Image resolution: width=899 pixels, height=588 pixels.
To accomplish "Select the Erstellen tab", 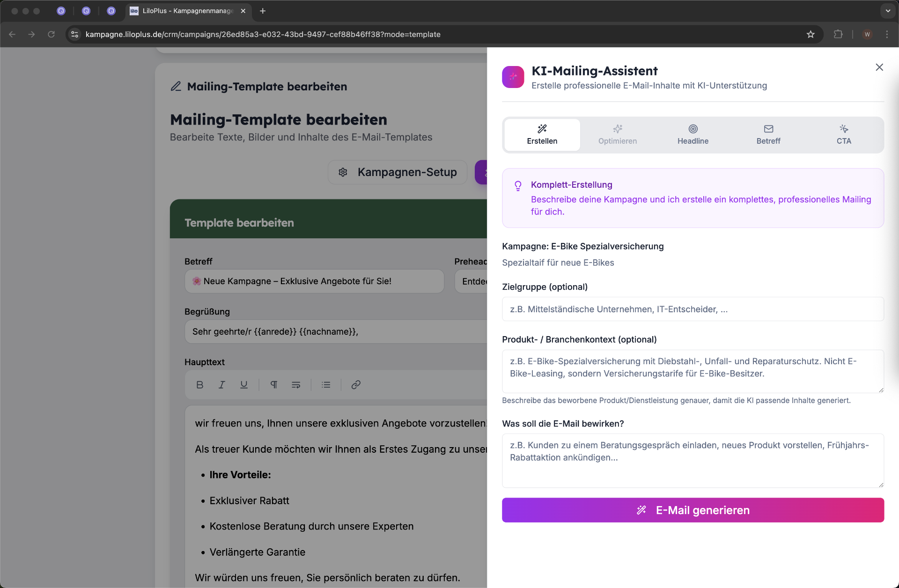I will click(x=541, y=135).
